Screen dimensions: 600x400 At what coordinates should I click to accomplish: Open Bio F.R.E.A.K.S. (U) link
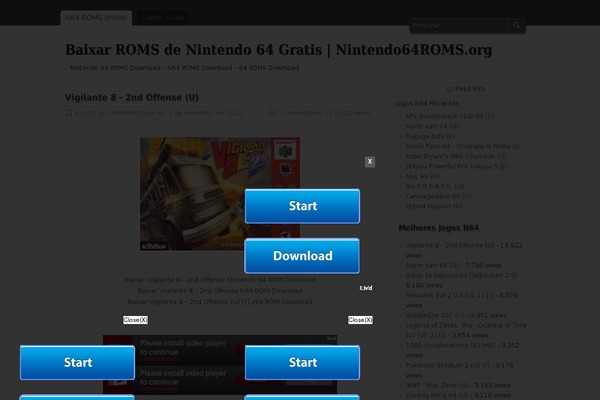tap(435, 186)
